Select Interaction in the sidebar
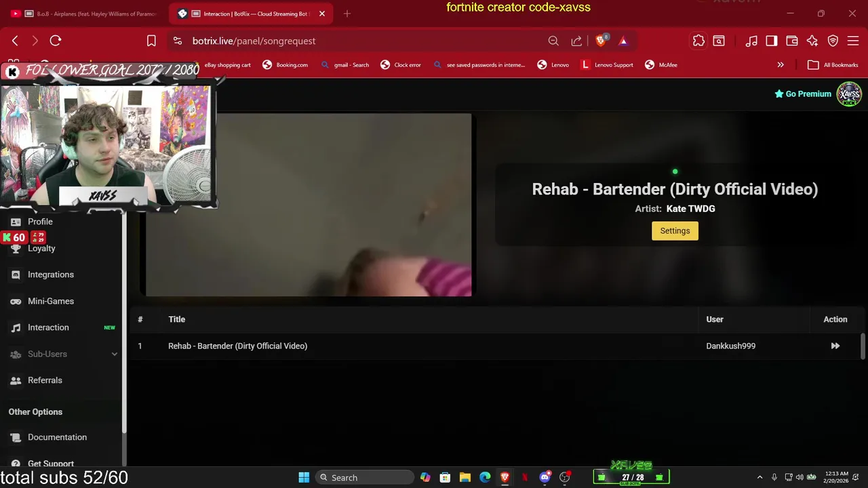The image size is (868, 488). point(48,327)
